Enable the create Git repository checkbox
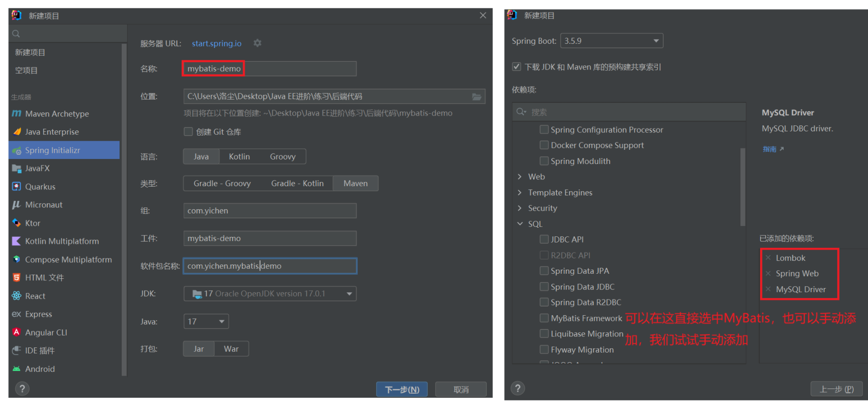 pos(188,132)
